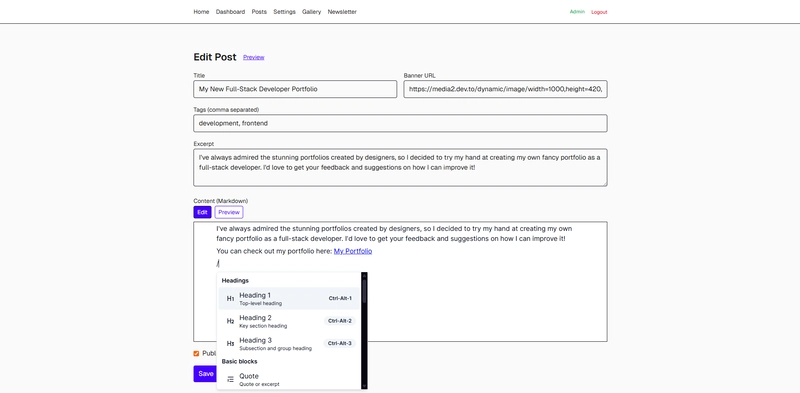
Task: Click the "Top-level heading" description text
Action: 260,303
